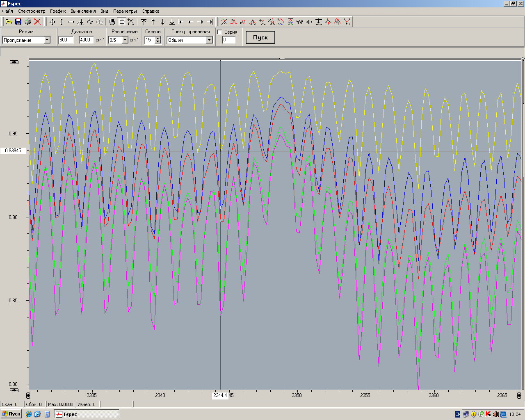The width and height of the screenshot is (525, 420).
Task: Click the bottom Y-axis range handle
Action: [14, 390]
